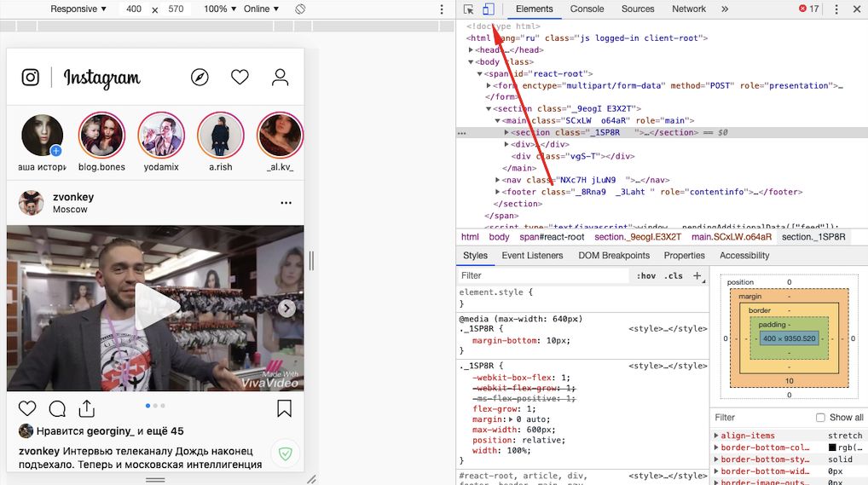
Task: Expand the head element node
Action: [471, 49]
